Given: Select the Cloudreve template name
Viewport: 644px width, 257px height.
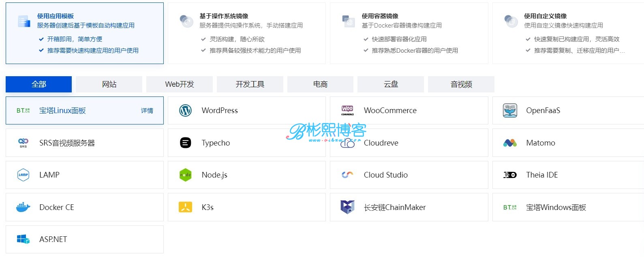Looking at the screenshot, I should (x=381, y=143).
